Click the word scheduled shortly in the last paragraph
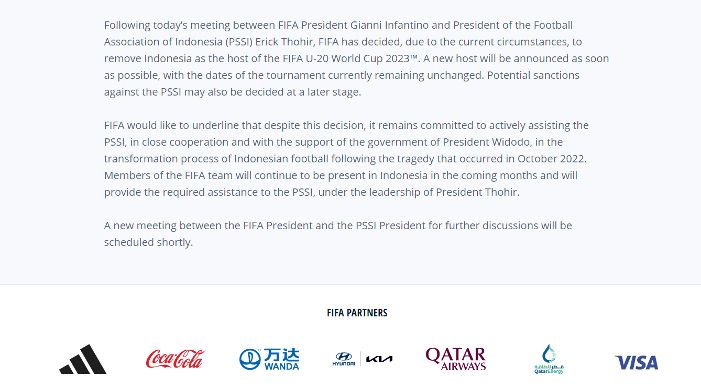This screenshot has width=701, height=390. coord(148,242)
